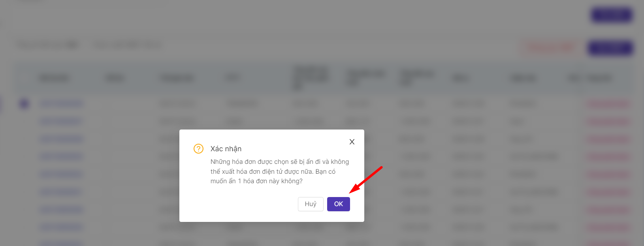This screenshot has height=246, width=644.
Task: Click the last column header of the table
Action: point(600,78)
